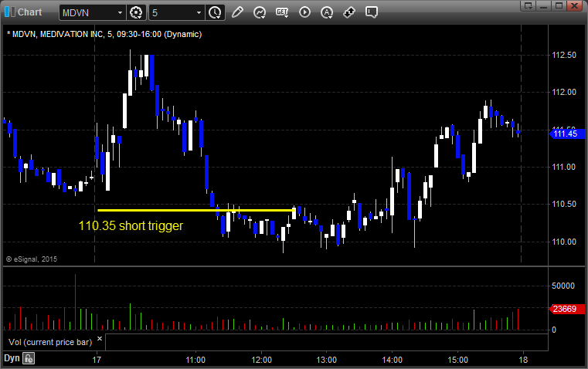Click the 11:00 time axis label
Image resolution: width=588 pixels, height=369 pixels.
(195, 360)
